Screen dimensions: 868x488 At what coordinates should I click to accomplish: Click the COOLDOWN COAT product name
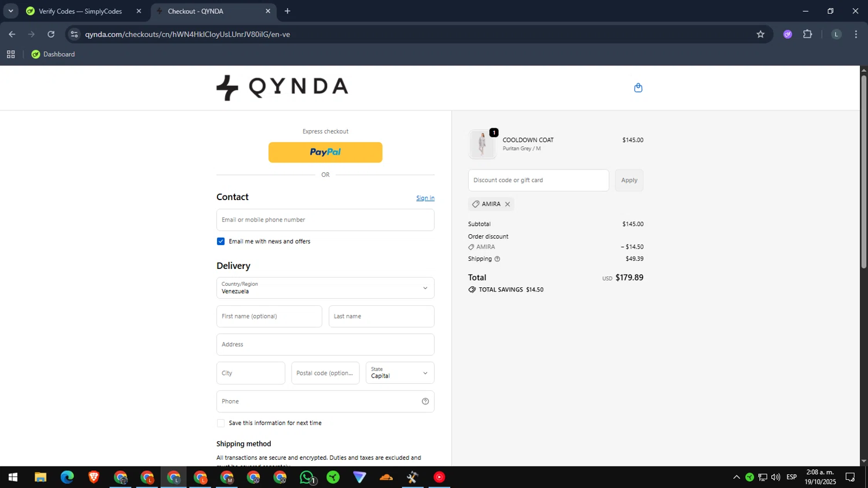(528, 140)
